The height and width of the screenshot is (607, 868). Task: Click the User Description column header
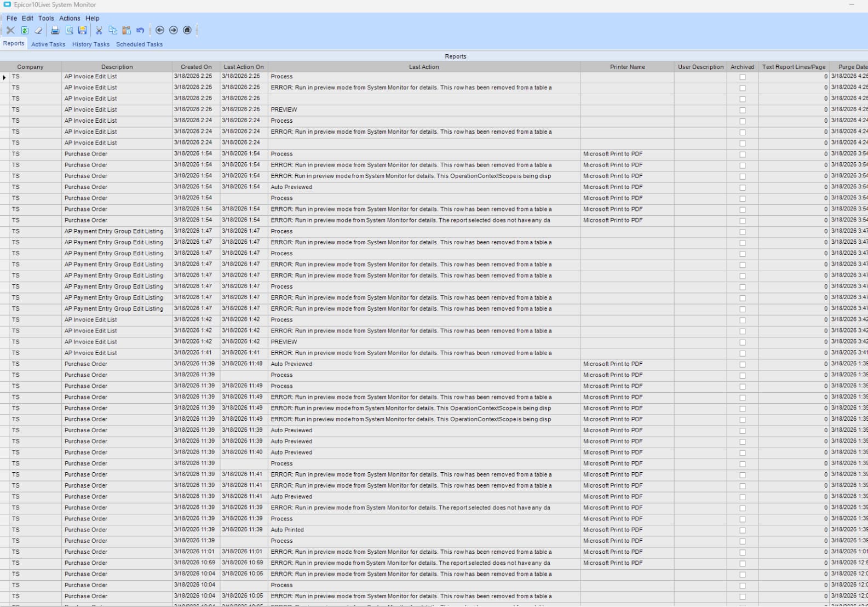click(x=700, y=67)
